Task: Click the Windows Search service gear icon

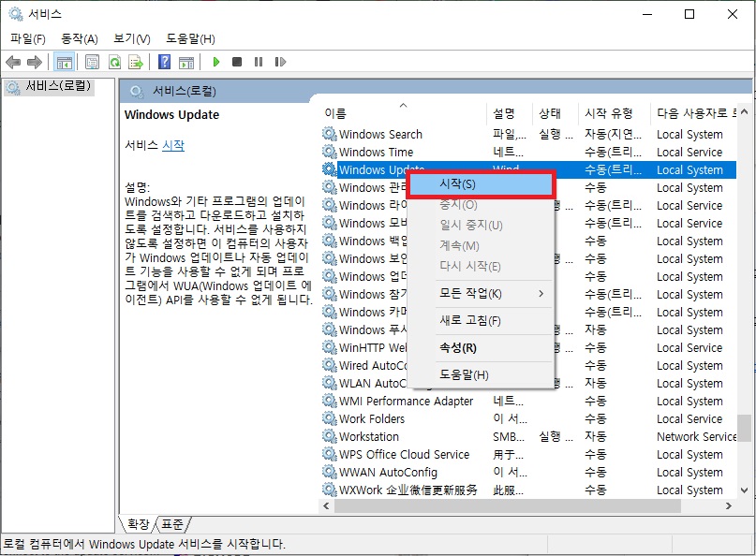Action: tap(330, 134)
